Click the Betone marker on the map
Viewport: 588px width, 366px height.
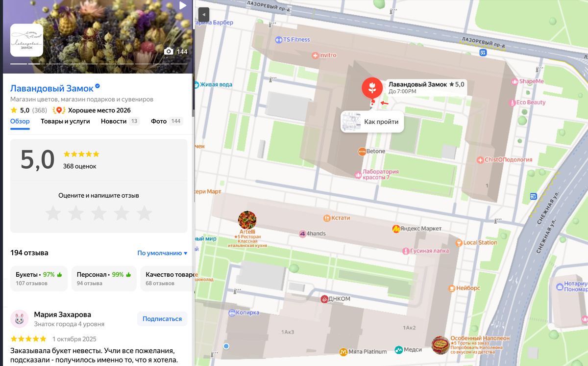tap(362, 151)
